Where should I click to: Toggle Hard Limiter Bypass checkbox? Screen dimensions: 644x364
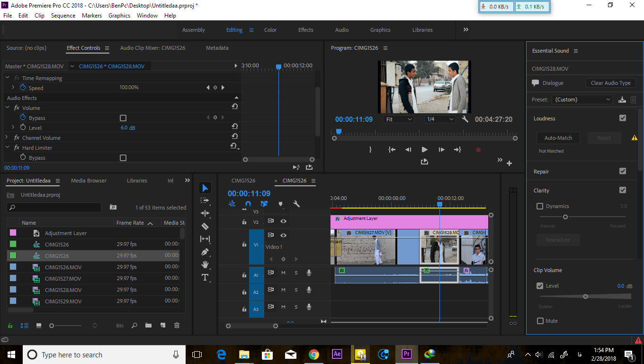123,158
